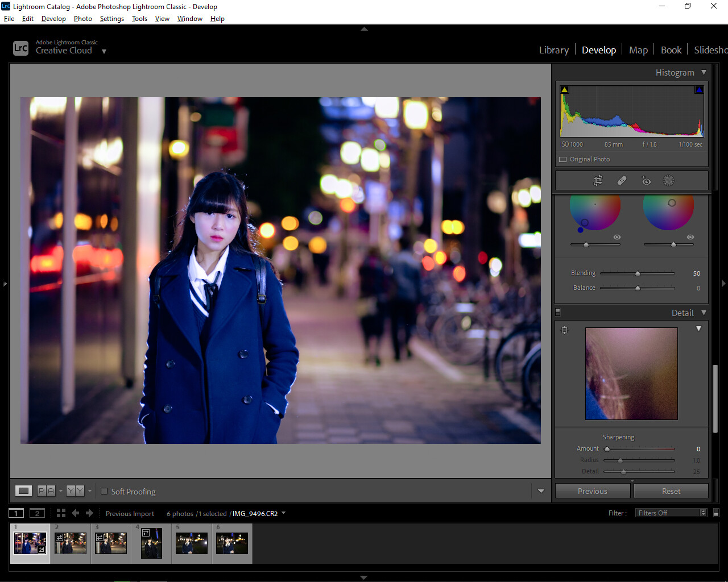The height and width of the screenshot is (582, 728).
Task: Toggle right color wheel eye visibility
Action: (x=690, y=237)
